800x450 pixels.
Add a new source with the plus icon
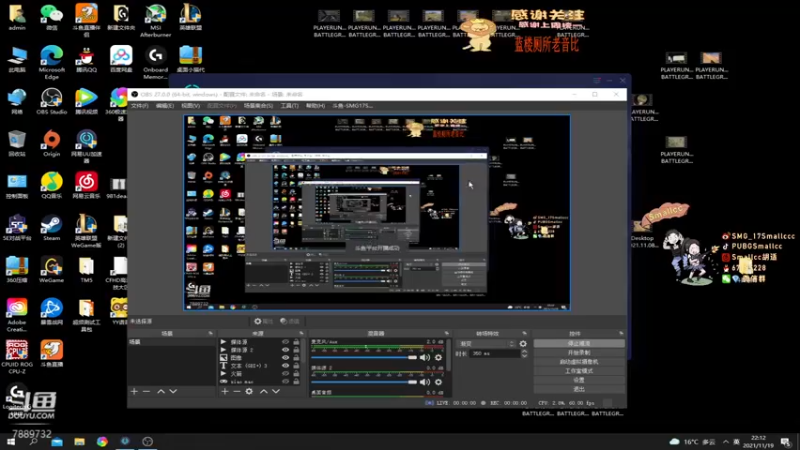pyautogui.click(x=224, y=391)
